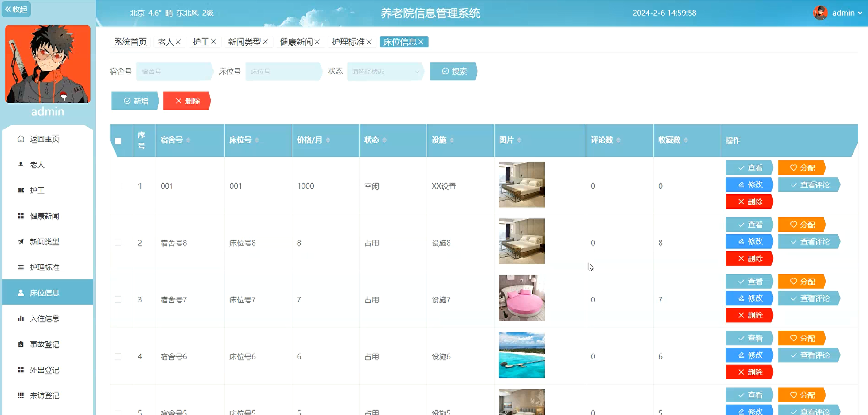Click 查看 for 宿舍号8 row

point(749,225)
